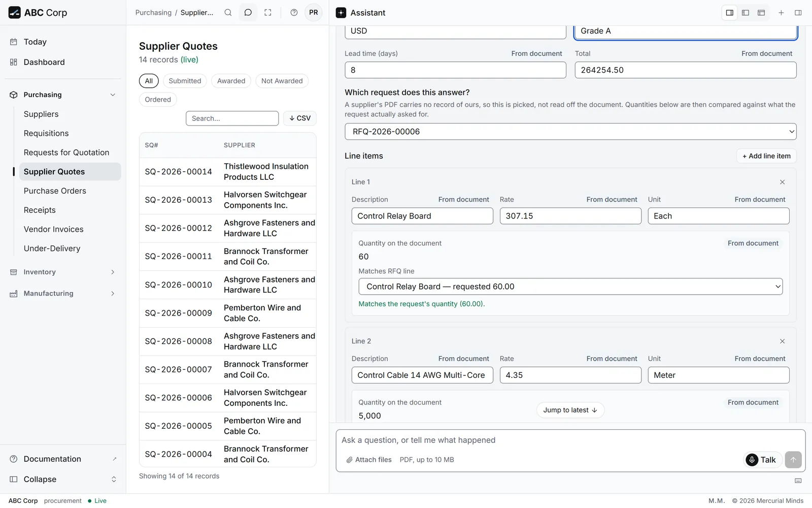Remove Line 2 with its X
This screenshot has height=508, width=812.
782,341
